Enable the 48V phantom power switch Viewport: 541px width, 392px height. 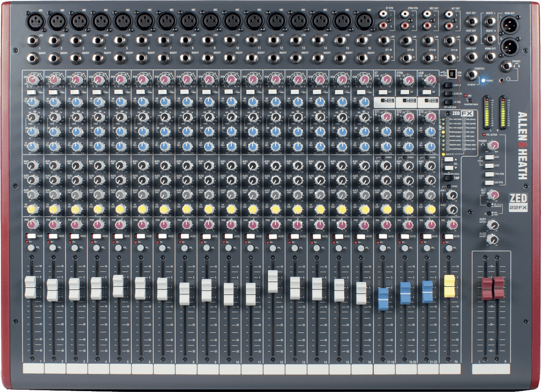click(470, 100)
